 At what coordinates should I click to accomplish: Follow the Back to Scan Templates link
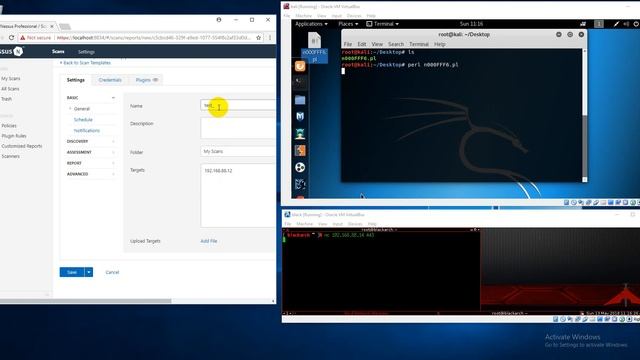[85, 63]
